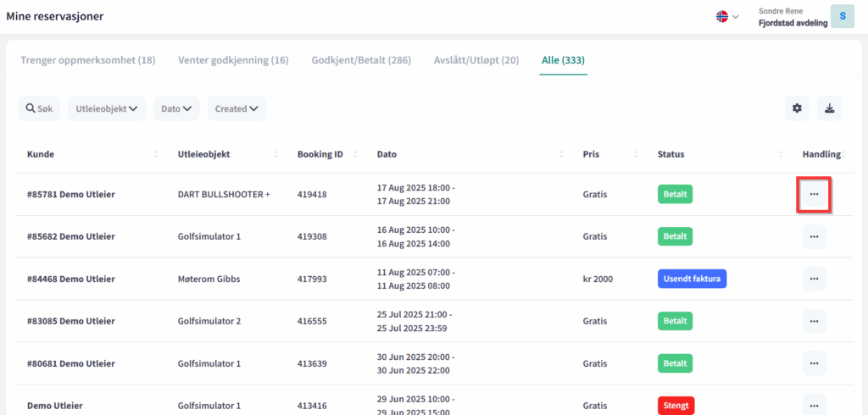Click the Usendt faktura status badge
The width and height of the screenshot is (868, 415).
(693, 279)
